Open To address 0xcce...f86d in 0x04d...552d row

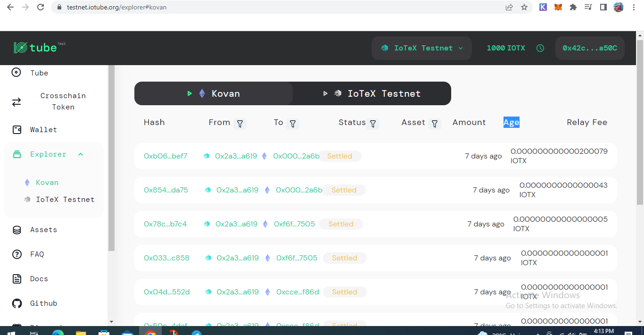[297, 292]
